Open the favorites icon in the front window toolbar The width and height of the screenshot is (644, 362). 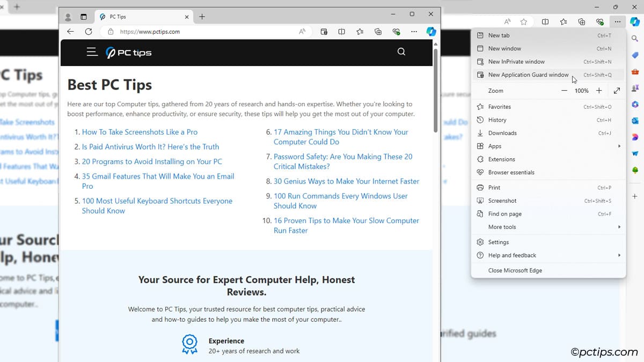coord(360,32)
